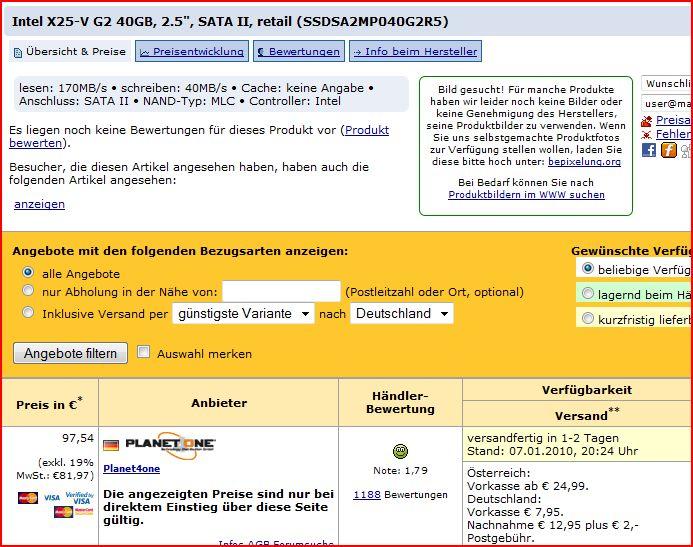Click the Preisalarm icon
693x547 pixels.
click(x=647, y=121)
